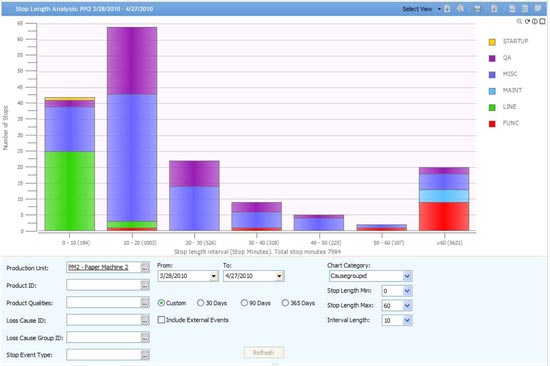The image size is (550, 366).
Task: Click the MAINT light blue legend swatch
Action: [x=492, y=91]
